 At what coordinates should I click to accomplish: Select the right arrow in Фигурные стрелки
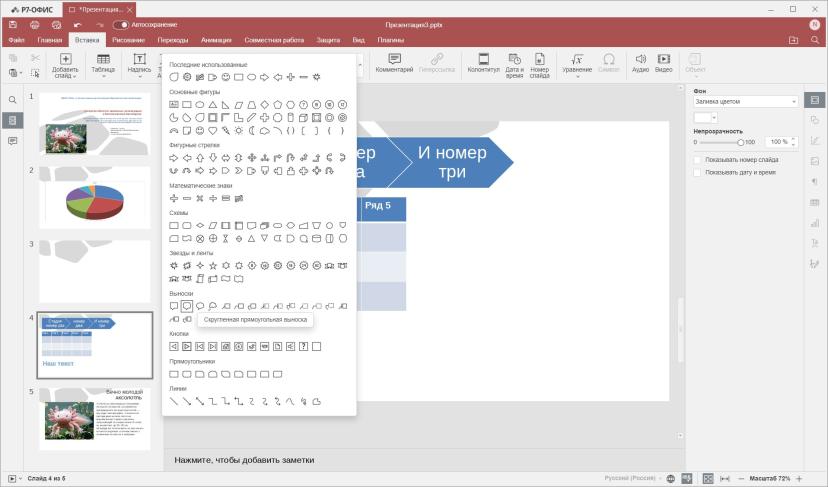(x=174, y=158)
